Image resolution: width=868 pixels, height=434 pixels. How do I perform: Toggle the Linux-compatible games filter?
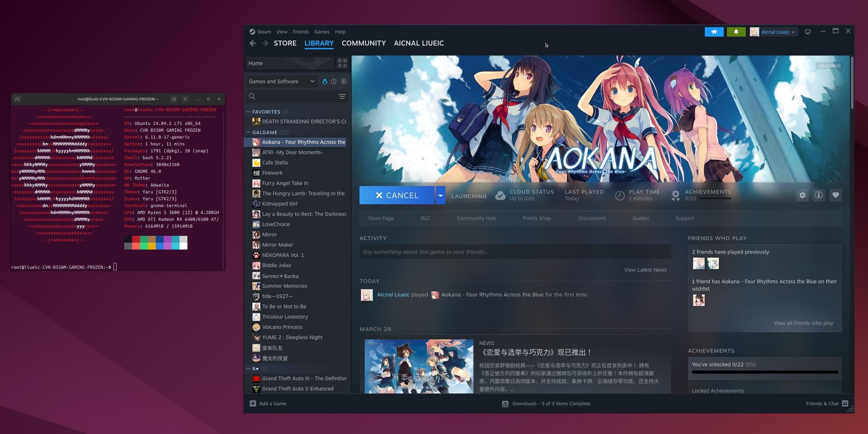point(325,81)
